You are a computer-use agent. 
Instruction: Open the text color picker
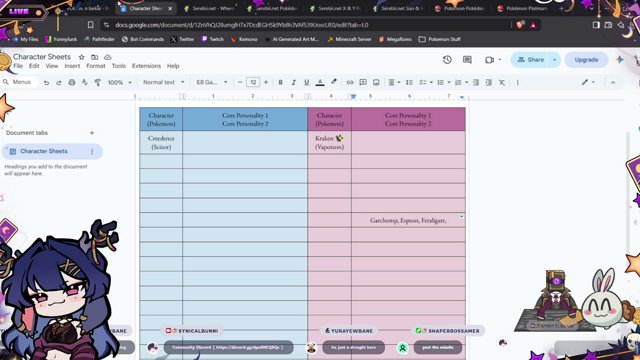point(320,82)
